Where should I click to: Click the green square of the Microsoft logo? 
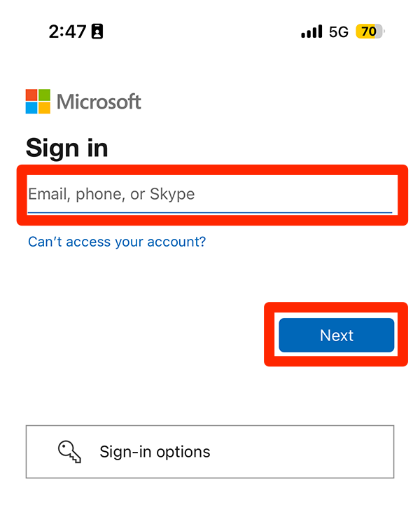point(44,95)
